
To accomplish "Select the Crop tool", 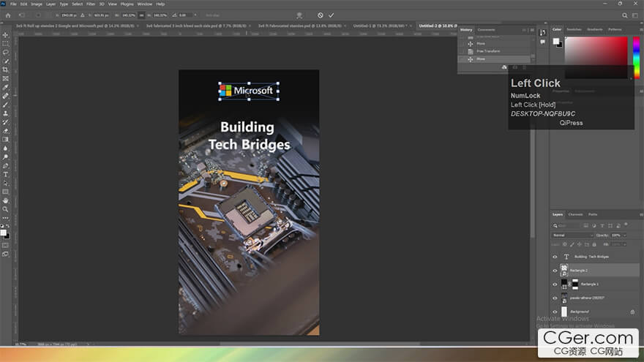I will pos(5,69).
